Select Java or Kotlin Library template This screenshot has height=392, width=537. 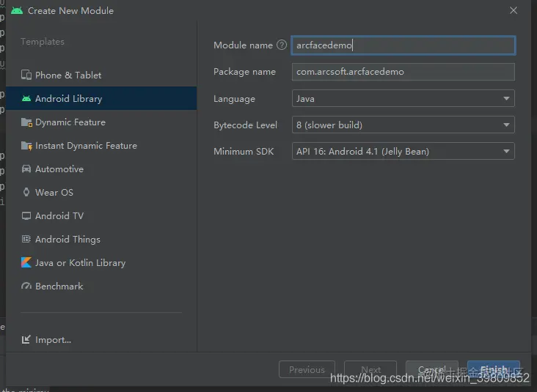[x=101, y=263]
